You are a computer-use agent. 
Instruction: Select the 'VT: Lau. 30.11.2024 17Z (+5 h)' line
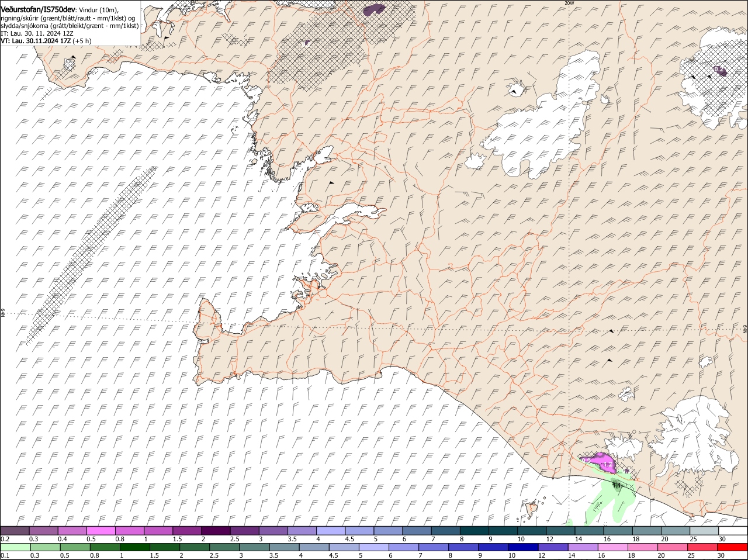click(x=46, y=41)
